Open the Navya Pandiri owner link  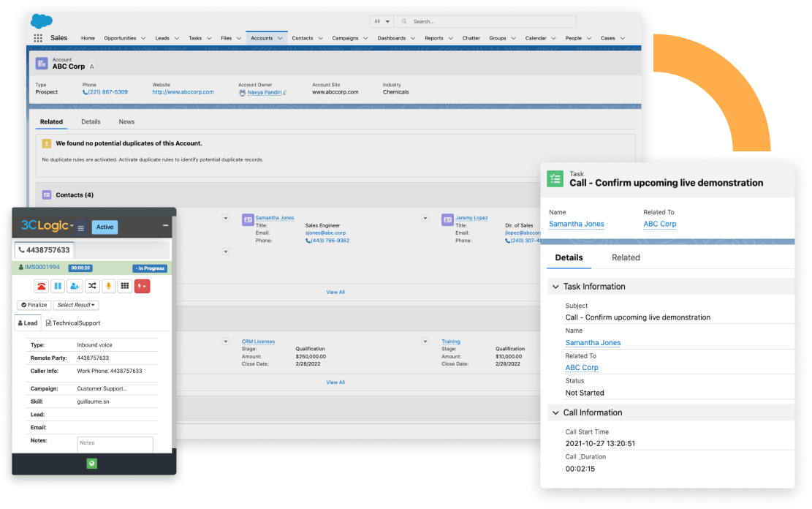pyautogui.click(x=265, y=93)
